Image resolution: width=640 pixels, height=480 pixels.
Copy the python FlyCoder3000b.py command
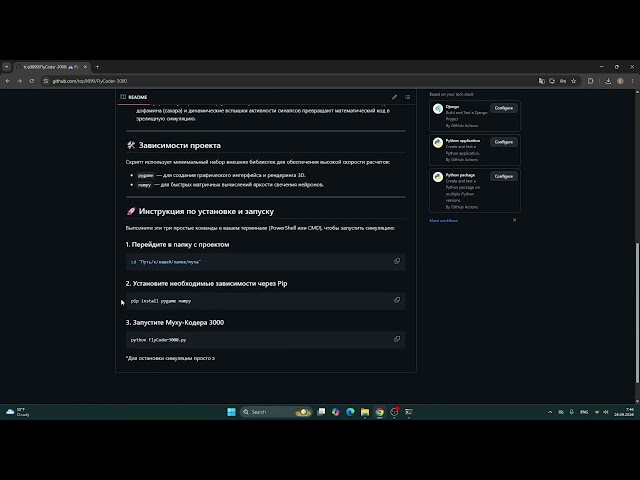point(397,339)
